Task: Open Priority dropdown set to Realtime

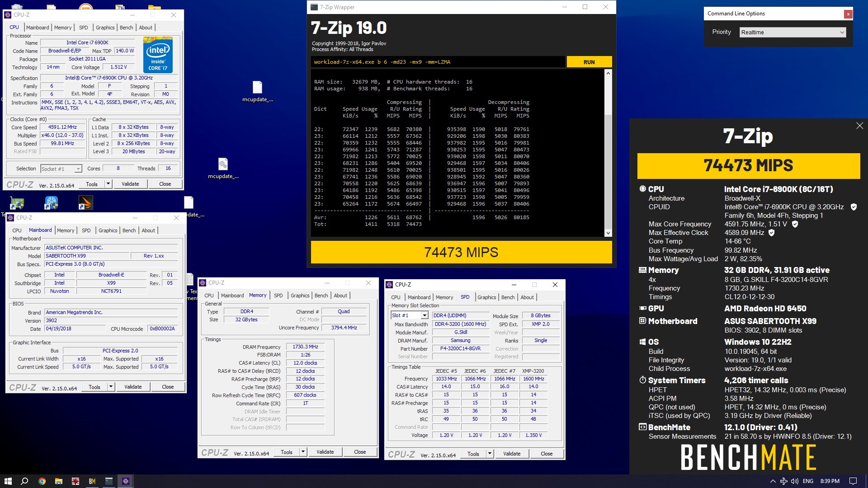Action: tap(793, 32)
